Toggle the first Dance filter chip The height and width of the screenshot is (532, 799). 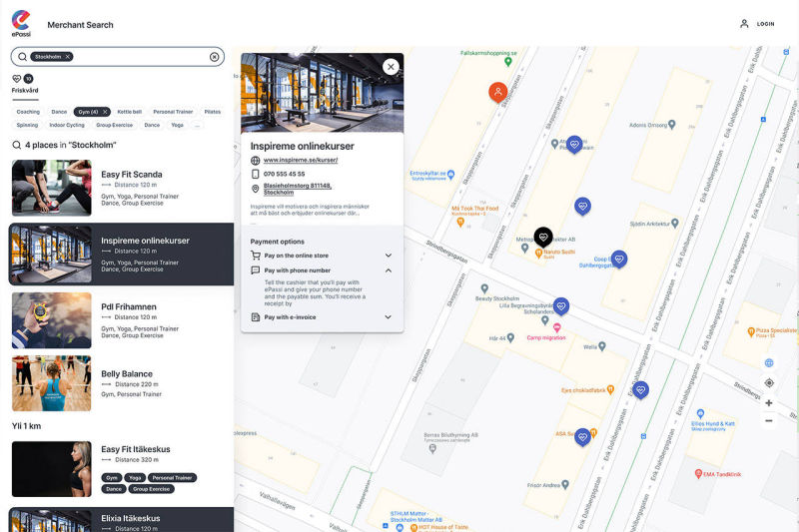point(59,112)
